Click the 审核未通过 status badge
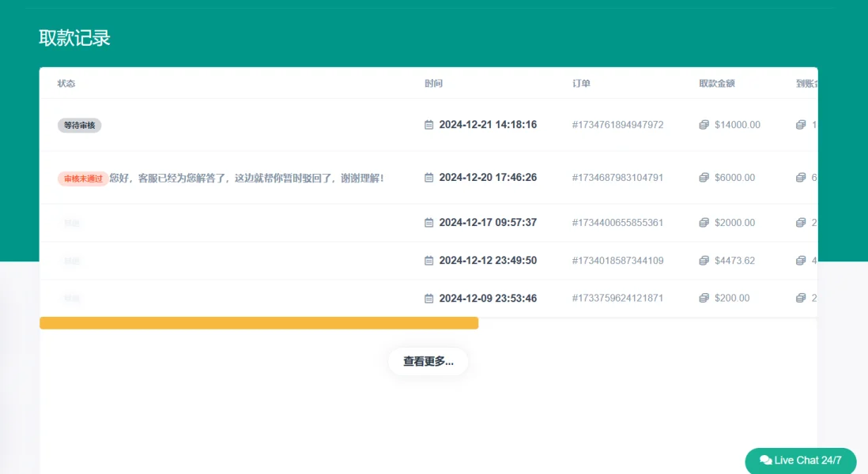The width and height of the screenshot is (868, 474). point(82,178)
